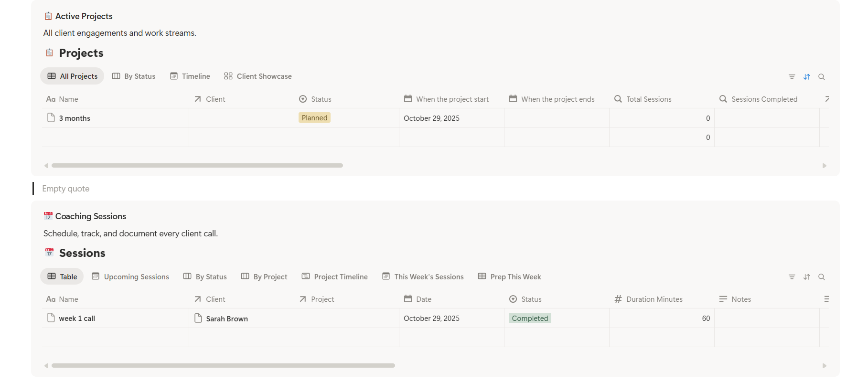Screen dimensions: 868x382
Task: Click the Projects table horizontal scrollbar
Action: (x=197, y=166)
